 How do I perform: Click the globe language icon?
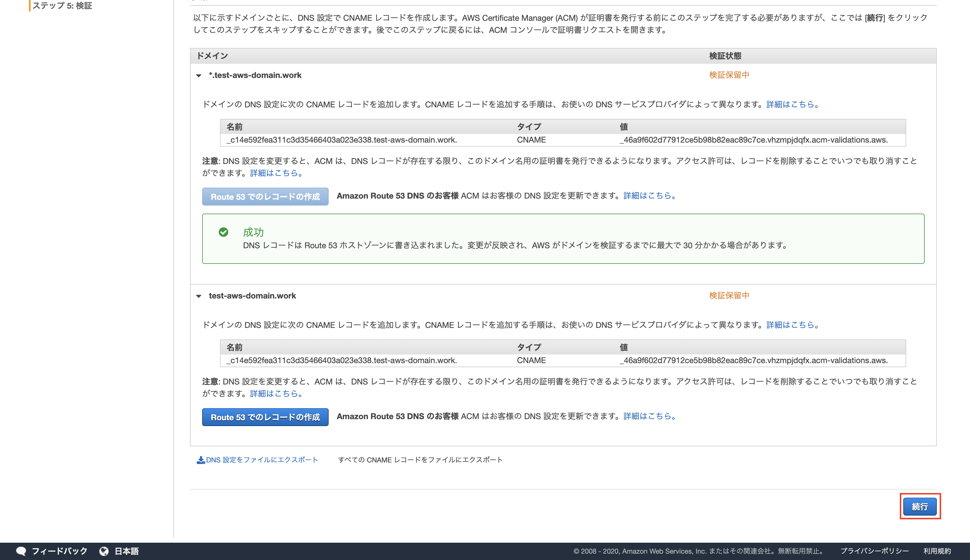click(x=104, y=551)
